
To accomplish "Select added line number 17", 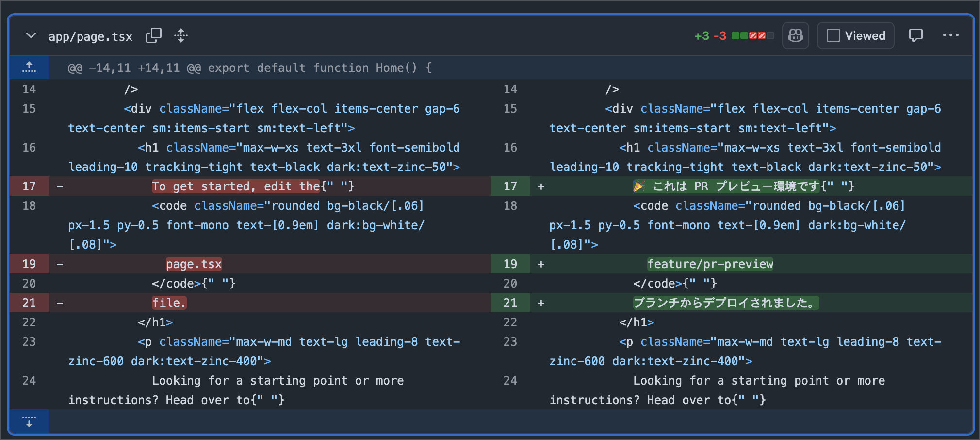I will 510,186.
